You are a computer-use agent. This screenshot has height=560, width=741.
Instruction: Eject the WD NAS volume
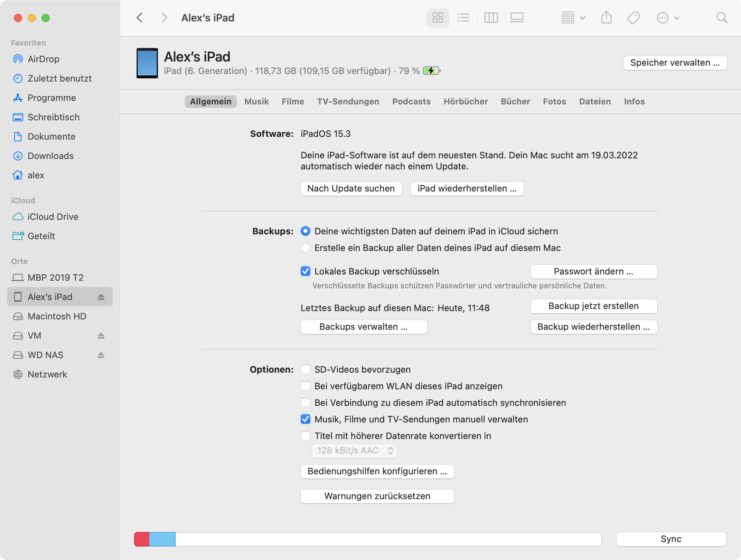click(x=101, y=355)
